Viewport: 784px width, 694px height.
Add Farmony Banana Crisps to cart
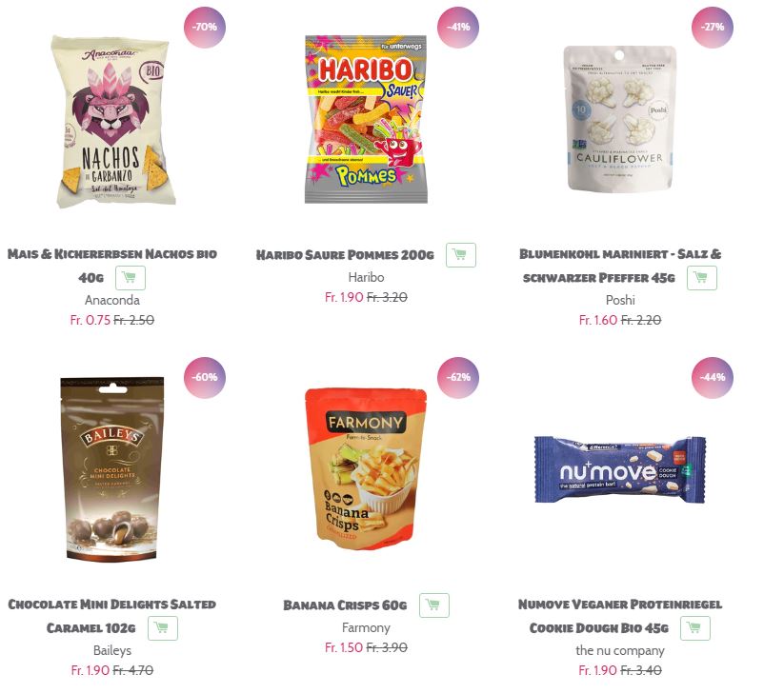434,605
